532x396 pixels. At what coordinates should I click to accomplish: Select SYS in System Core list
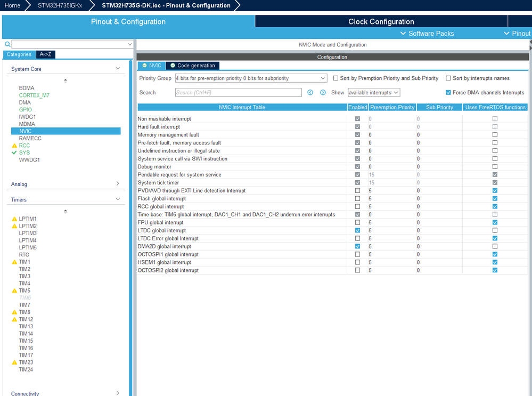click(x=24, y=153)
